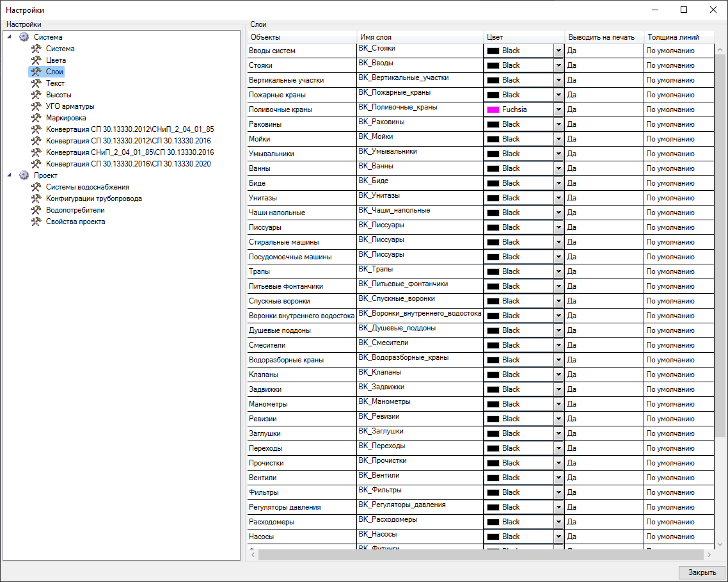The height and width of the screenshot is (582, 728).
Task: Open Маркировка settings
Action: click(x=65, y=118)
